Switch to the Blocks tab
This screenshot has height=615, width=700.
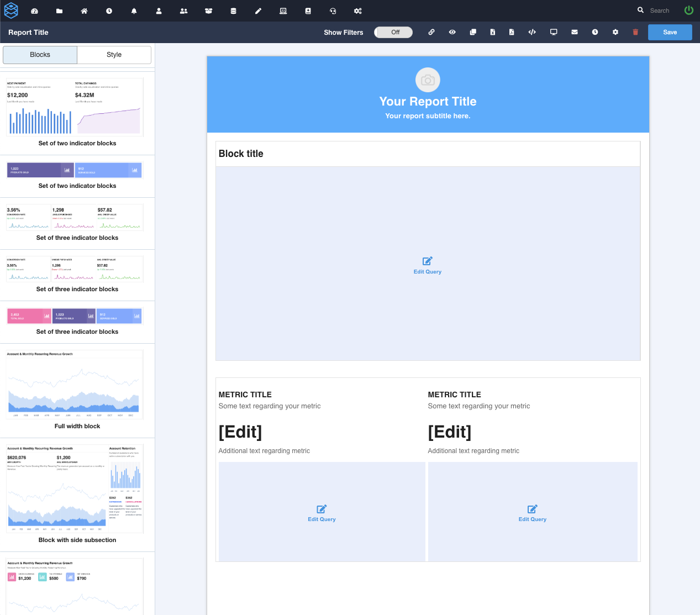click(40, 55)
